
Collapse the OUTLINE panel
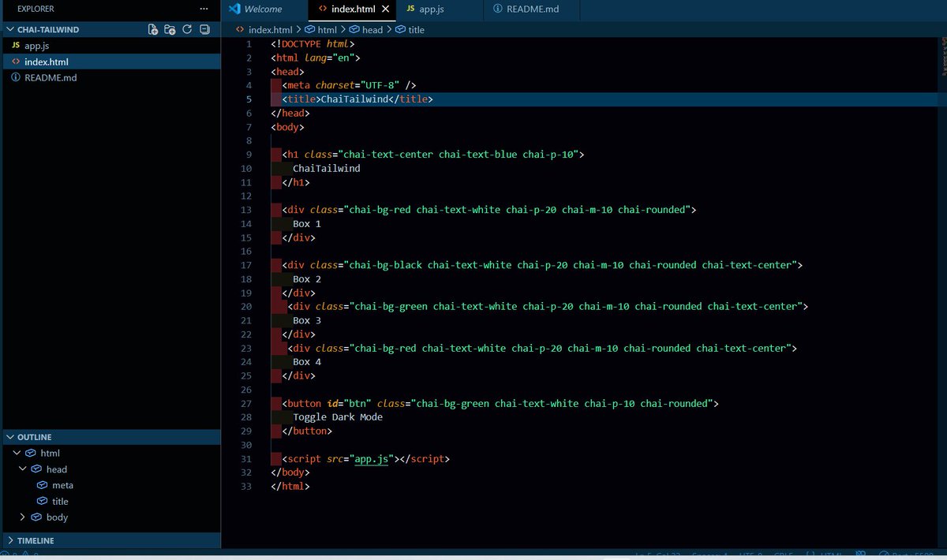[10, 437]
